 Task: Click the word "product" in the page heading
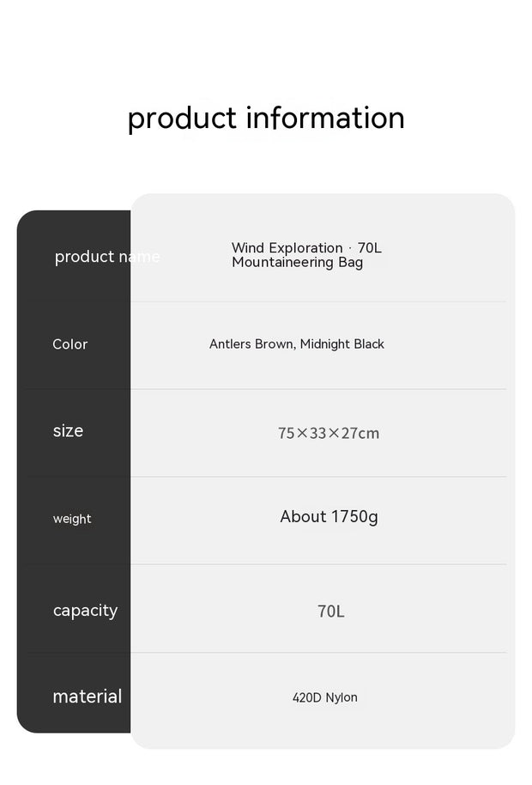pyautogui.click(x=182, y=119)
